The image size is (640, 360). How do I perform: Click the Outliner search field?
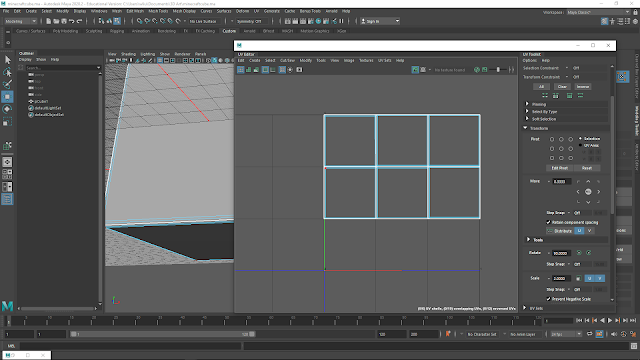pyautogui.click(x=63, y=68)
